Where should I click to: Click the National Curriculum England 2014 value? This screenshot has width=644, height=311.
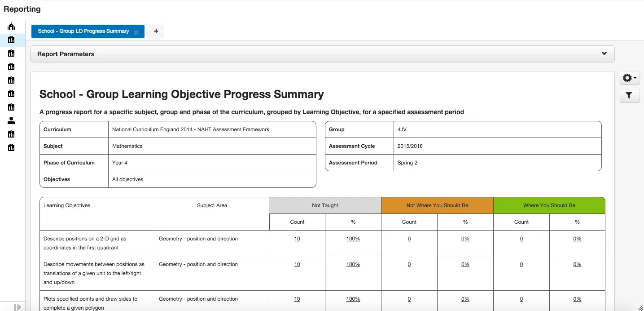click(x=191, y=129)
